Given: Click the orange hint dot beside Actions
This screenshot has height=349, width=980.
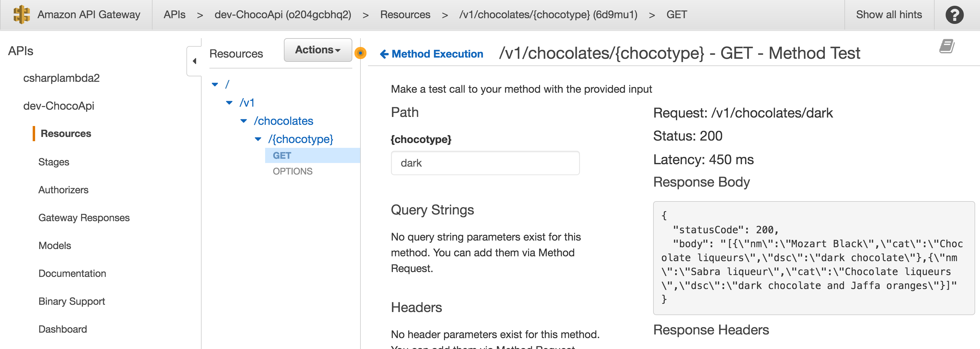Looking at the screenshot, I should (360, 53).
